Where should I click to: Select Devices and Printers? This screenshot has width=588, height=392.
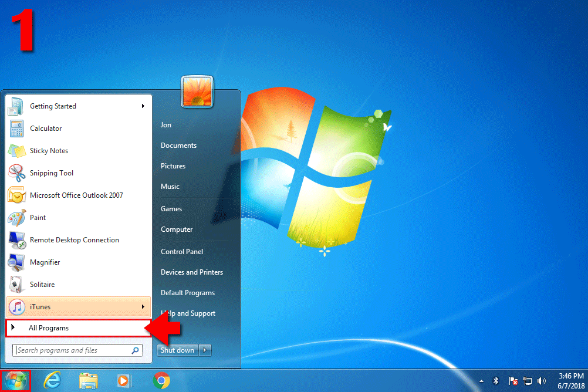[192, 272]
